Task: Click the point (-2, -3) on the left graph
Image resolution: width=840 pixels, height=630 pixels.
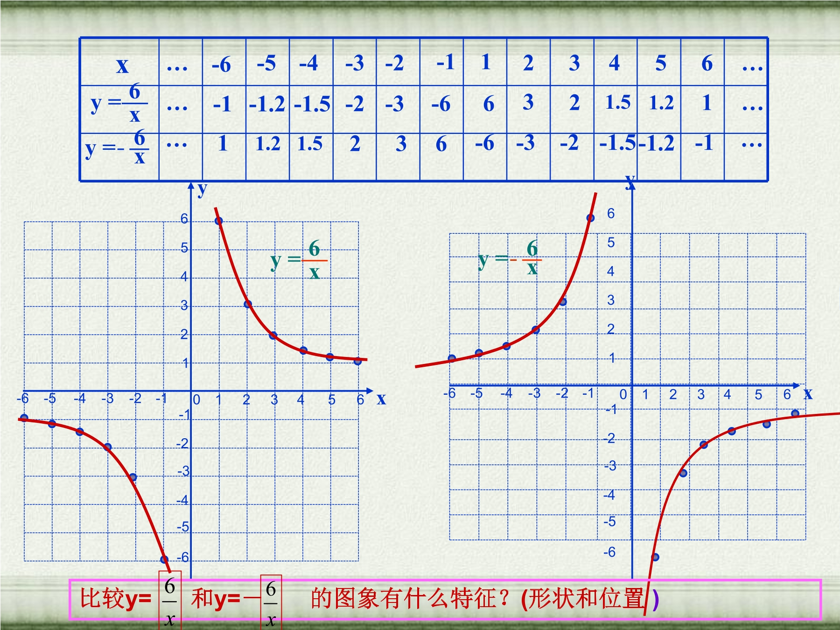Action: (133, 477)
